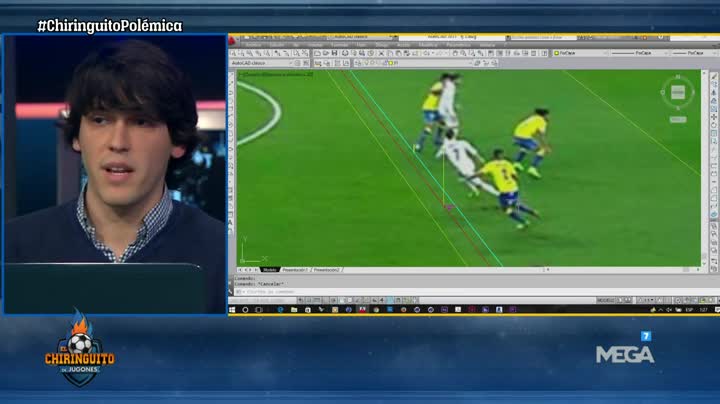Open the Paramétrico menu
The image size is (720, 404).
pos(458,45)
